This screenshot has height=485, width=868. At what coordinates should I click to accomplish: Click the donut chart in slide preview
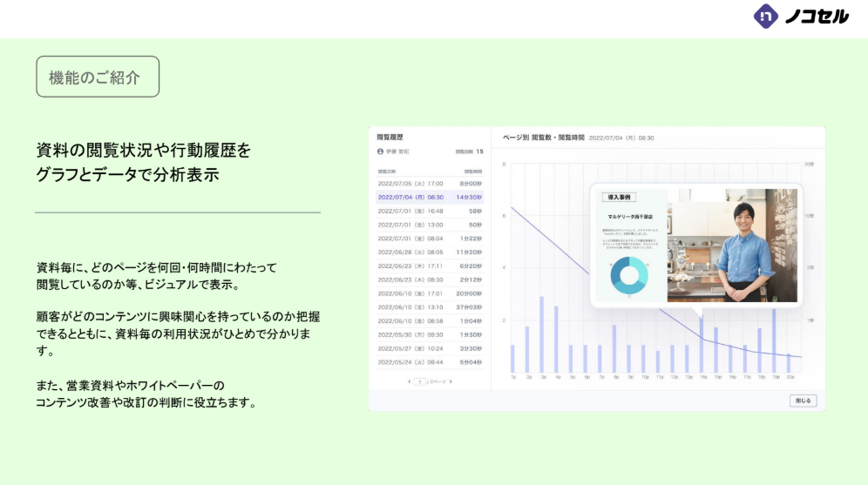click(627, 274)
